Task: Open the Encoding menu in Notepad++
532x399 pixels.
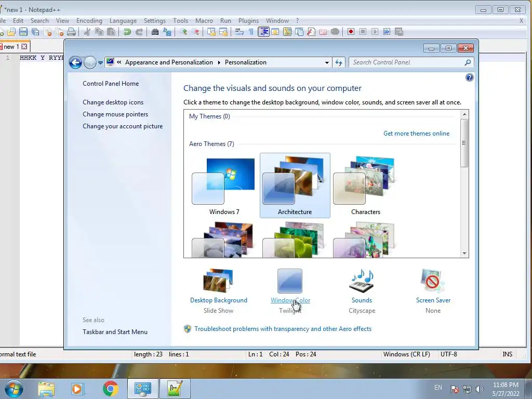Action: pos(89,21)
